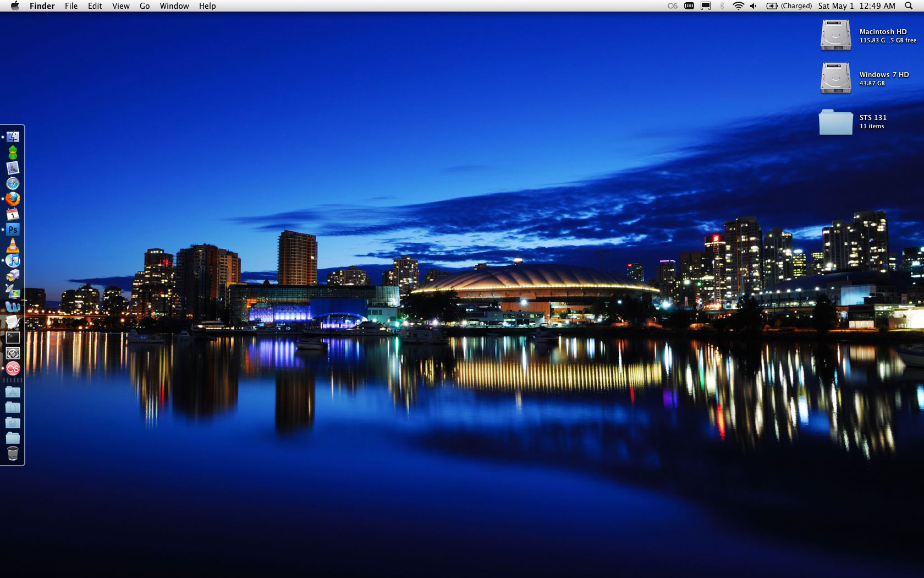Click the memory chip menu bar icon
The width and height of the screenshot is (924, 578).
(689, 6)
